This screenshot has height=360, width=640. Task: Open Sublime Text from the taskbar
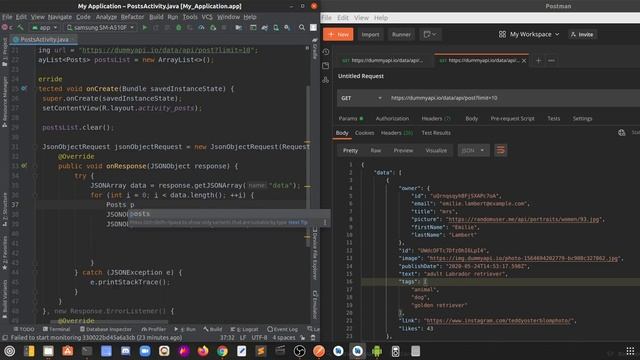click(x=261, y=351)
